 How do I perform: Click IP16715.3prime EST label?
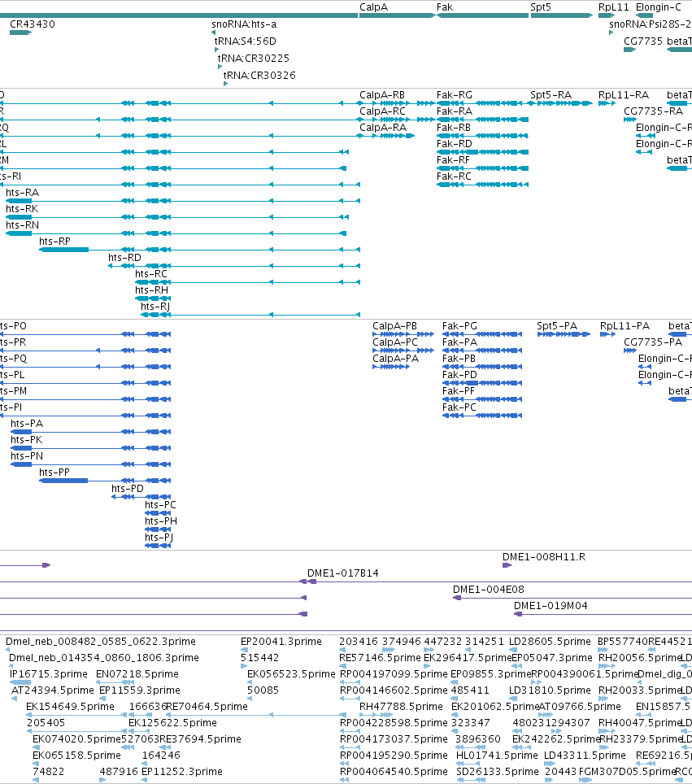[49, 674]
